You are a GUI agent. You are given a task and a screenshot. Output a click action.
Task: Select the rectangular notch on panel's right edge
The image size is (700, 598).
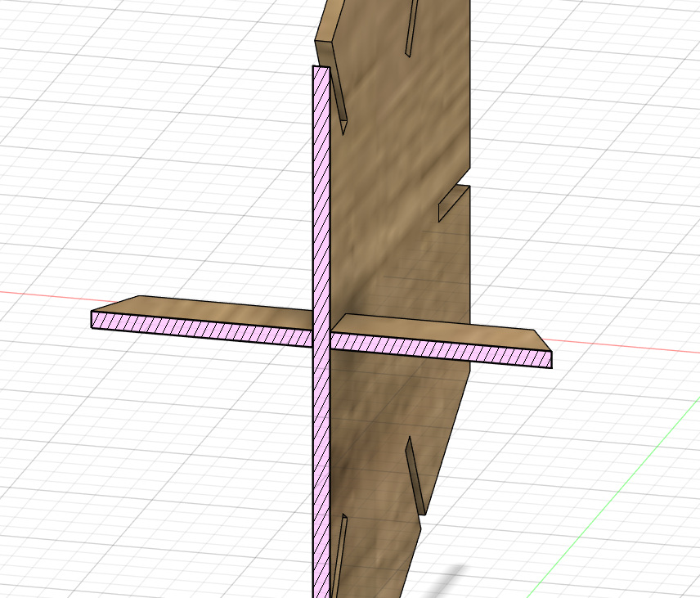click(455, 203)
